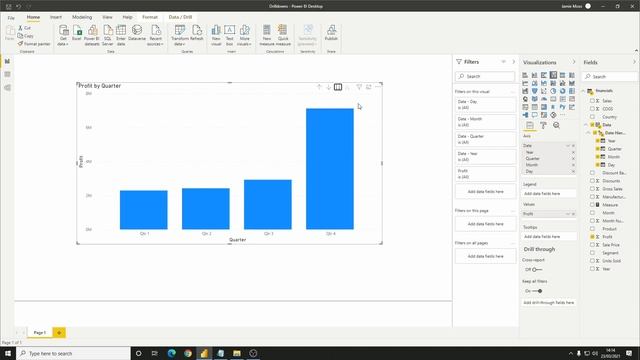Click the Filters pane search box

click(x=486, y=76)
